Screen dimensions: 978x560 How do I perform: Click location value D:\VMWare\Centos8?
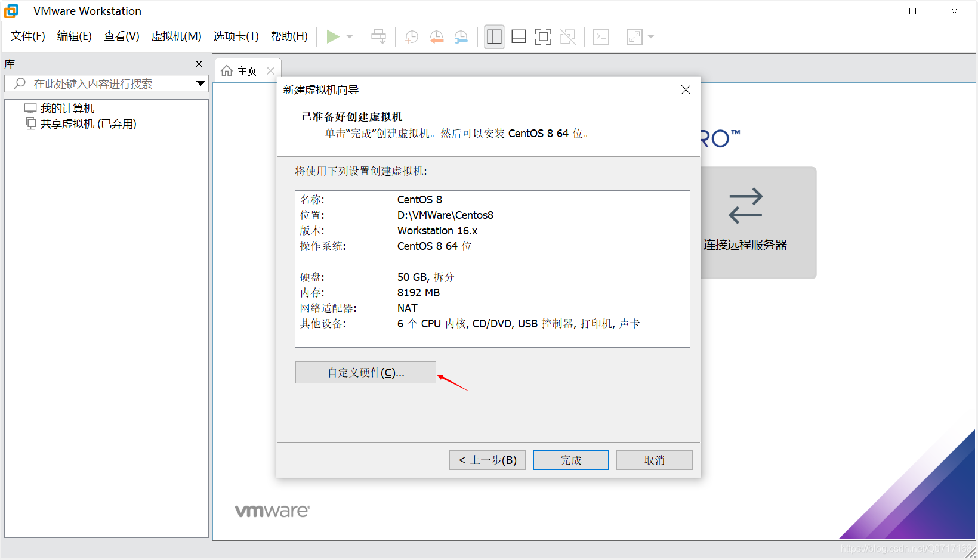pos(446,215)
